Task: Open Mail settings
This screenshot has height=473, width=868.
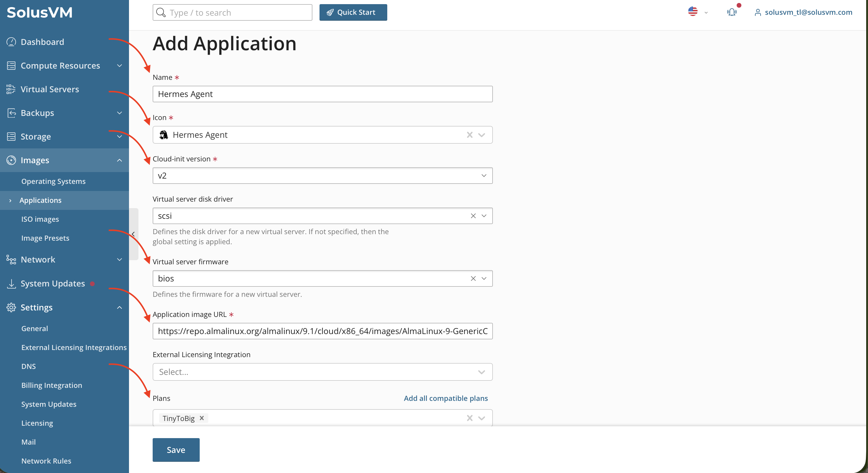Action: coord(28,442)
